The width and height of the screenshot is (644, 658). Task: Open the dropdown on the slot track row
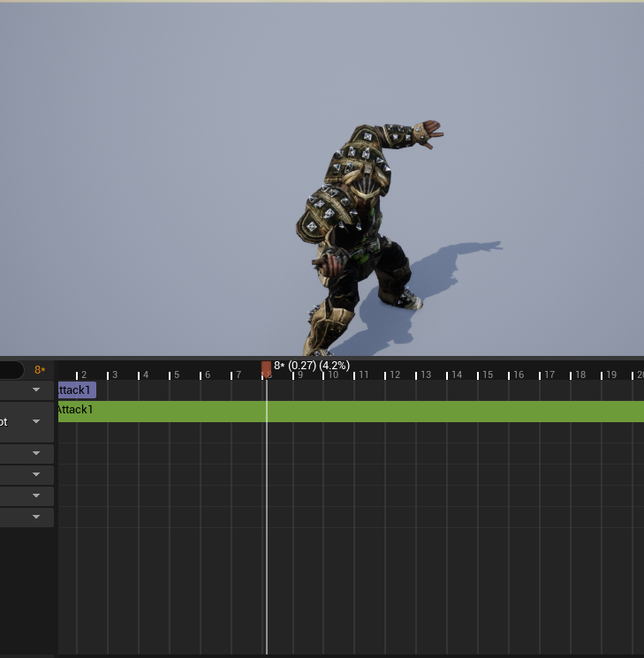36,421
